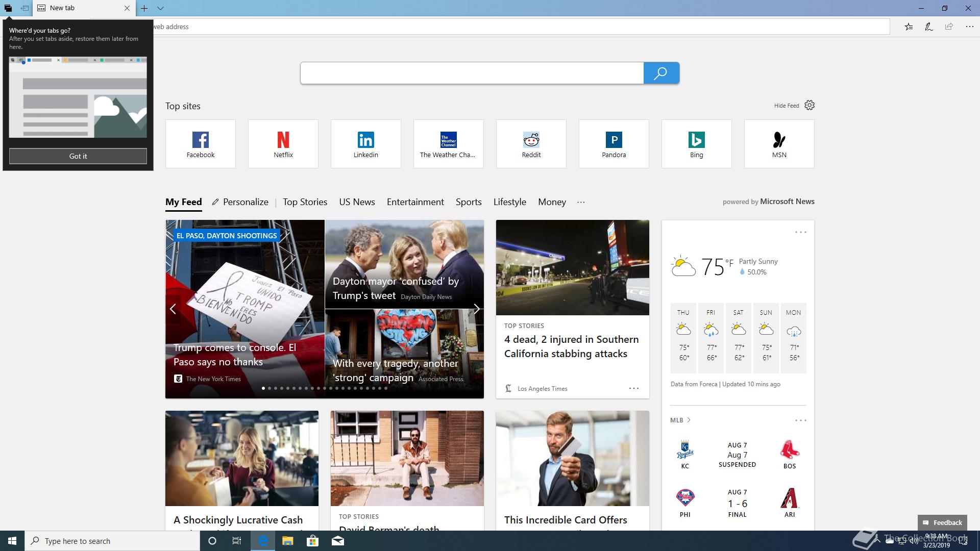Open Task View icon on taskbar
Image resolution: width=980 pixels, height=551 pixels.
pyautogui.click(x=237, y=541)
